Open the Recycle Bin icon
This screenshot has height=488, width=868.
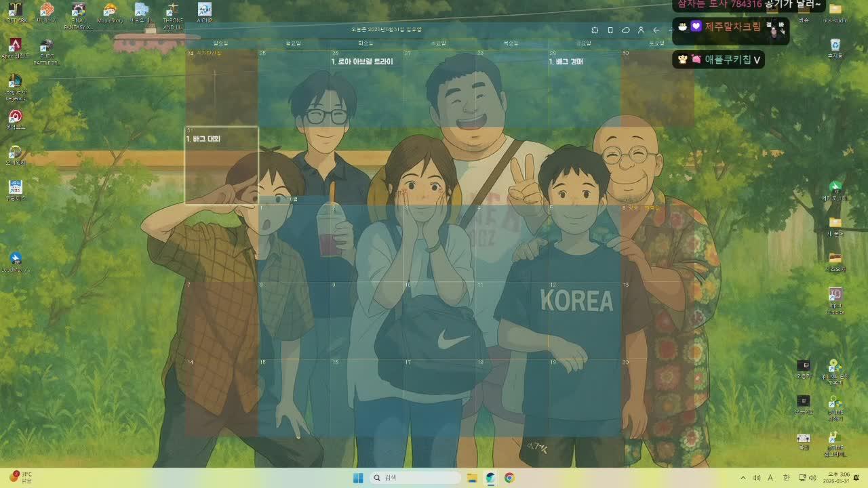(835, 49)
